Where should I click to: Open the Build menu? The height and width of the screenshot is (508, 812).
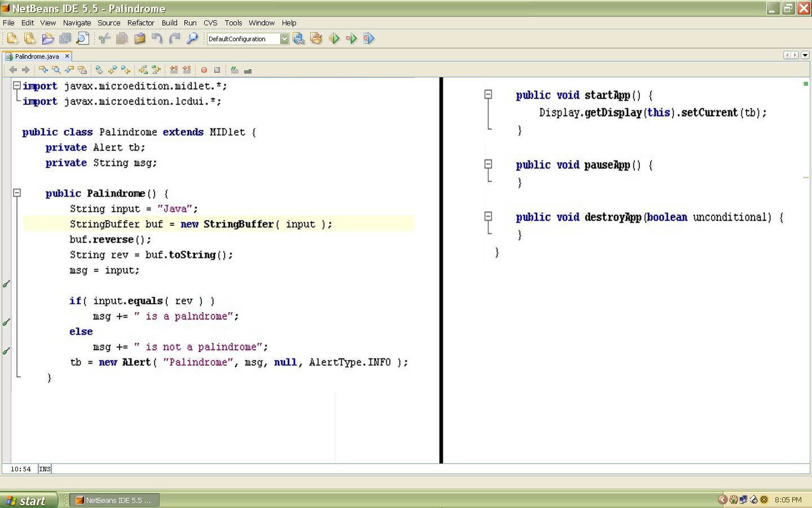(x=169, y=23)
